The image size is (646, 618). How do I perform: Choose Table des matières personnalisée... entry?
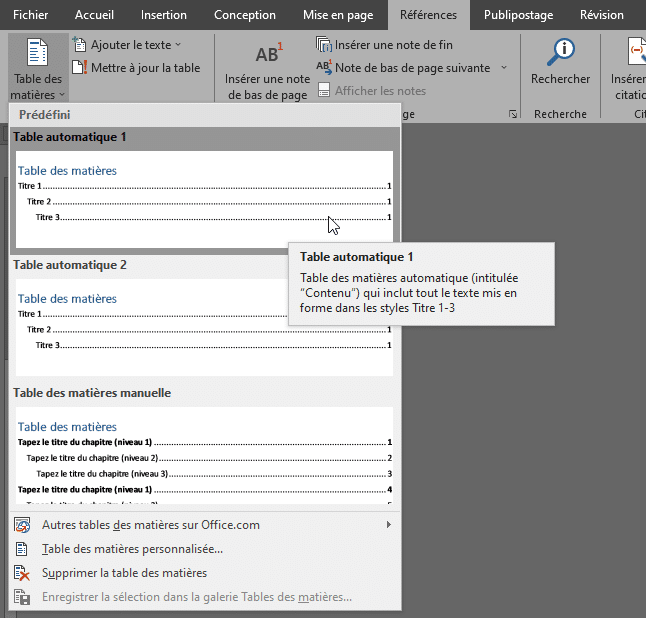coord(205,549)
